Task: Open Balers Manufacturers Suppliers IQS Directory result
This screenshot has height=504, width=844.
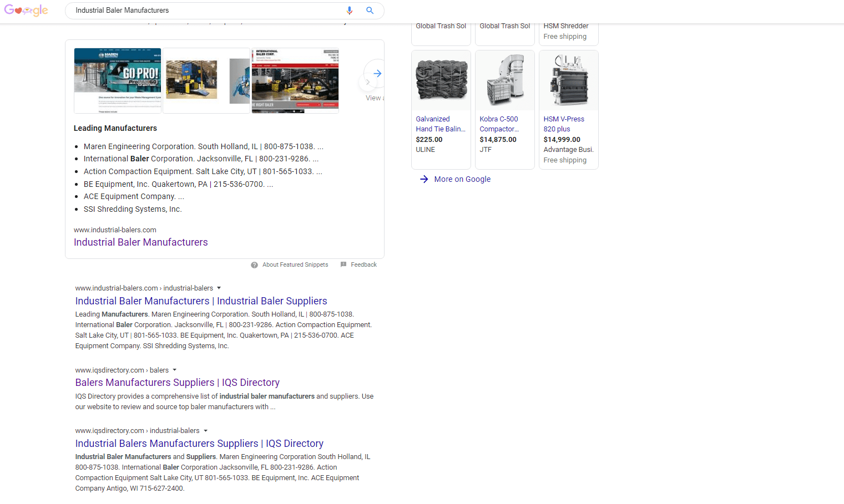Action: 177,383
